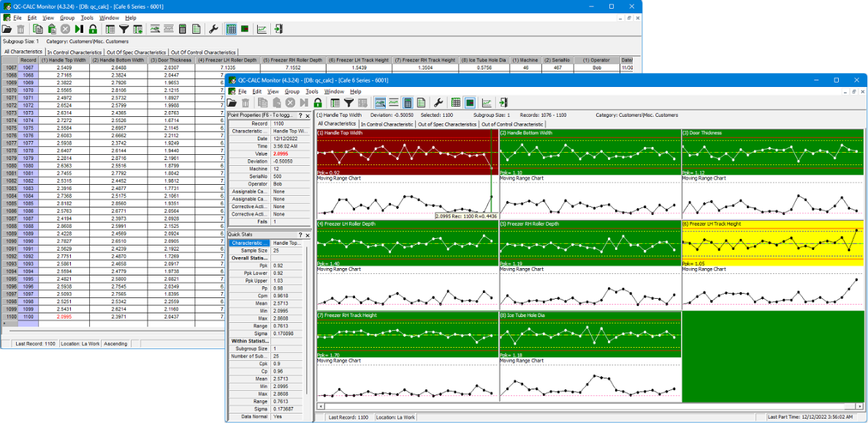
Task: Toggle plot view icon in front window toolbar
Action: 469,102
